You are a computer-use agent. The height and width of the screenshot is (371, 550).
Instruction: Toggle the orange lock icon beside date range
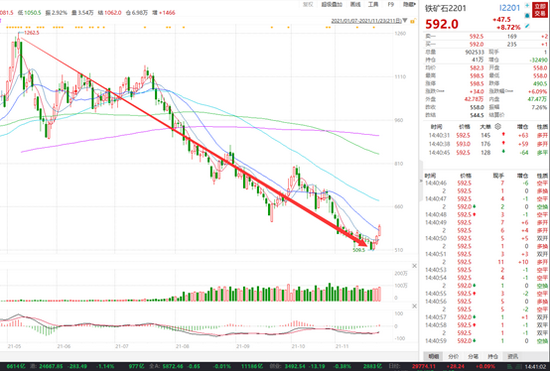(x=413, y=21)
